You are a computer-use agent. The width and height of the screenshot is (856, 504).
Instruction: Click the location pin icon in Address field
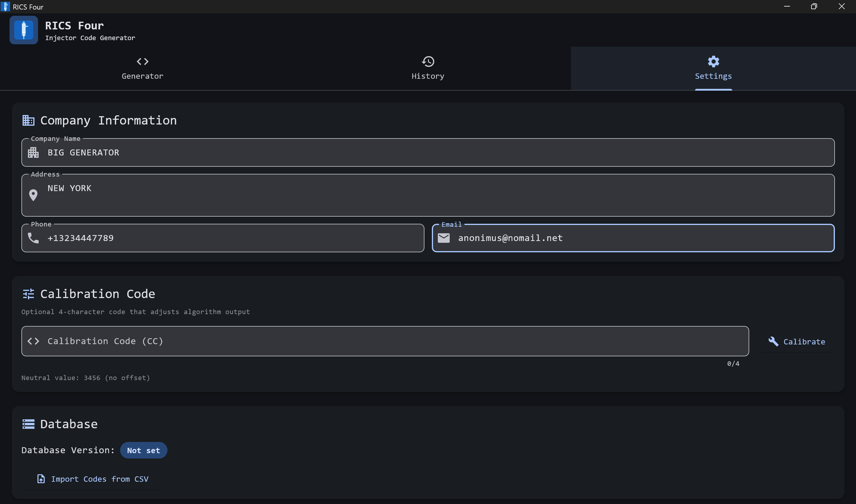click(33, 195)
